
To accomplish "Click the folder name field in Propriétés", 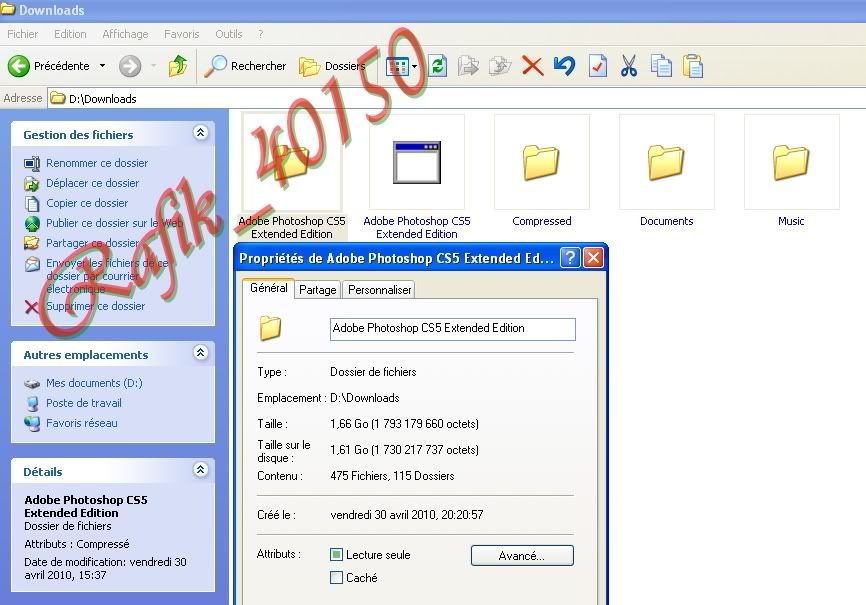I will pos(453,329).
